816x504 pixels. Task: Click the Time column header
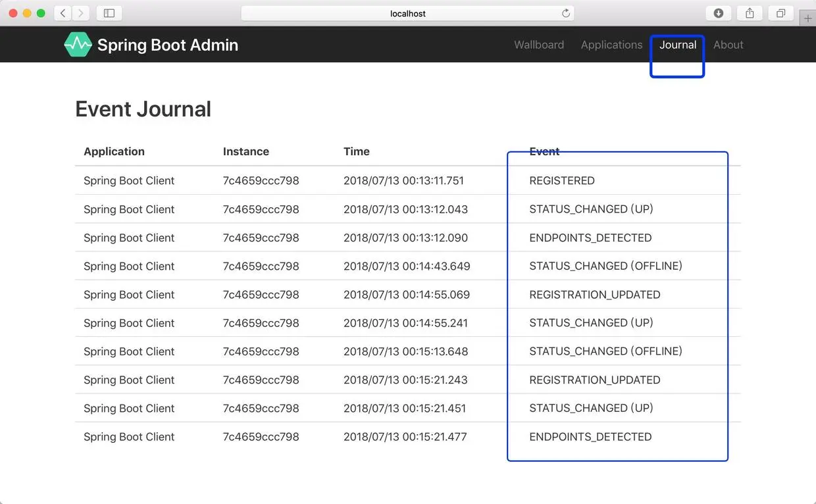(x=357, y=151)
